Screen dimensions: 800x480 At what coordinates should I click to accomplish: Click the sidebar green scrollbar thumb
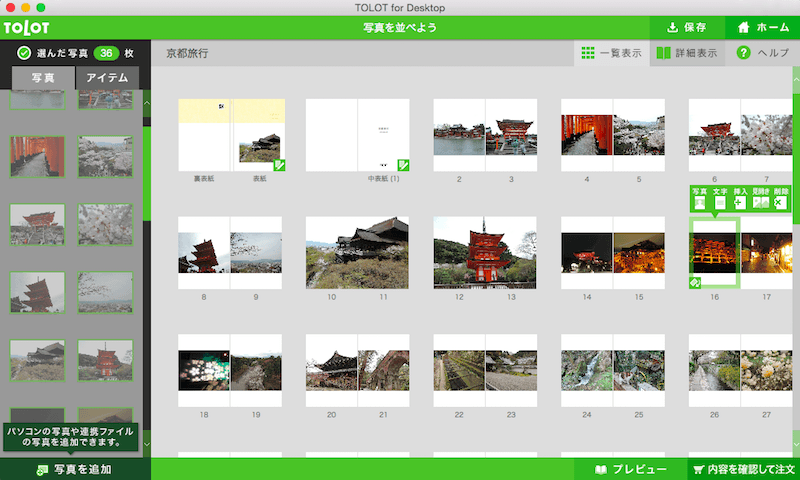pyautogui.click(x=147, y=173)
